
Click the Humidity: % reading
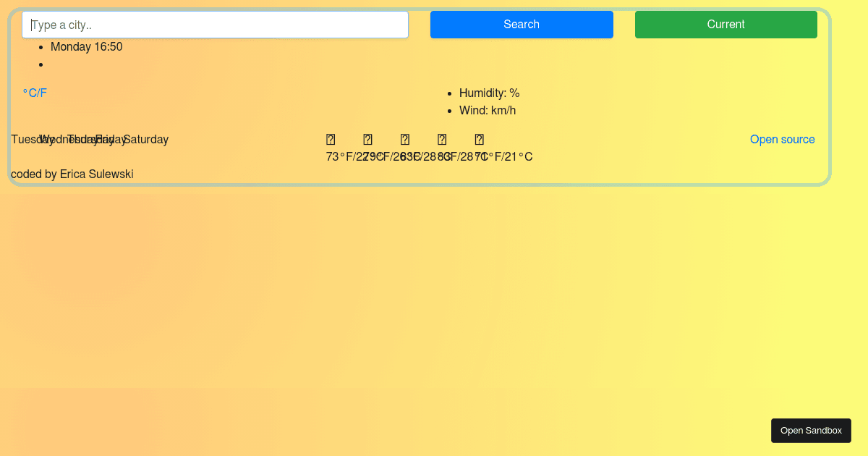click(x=490, y=93)
